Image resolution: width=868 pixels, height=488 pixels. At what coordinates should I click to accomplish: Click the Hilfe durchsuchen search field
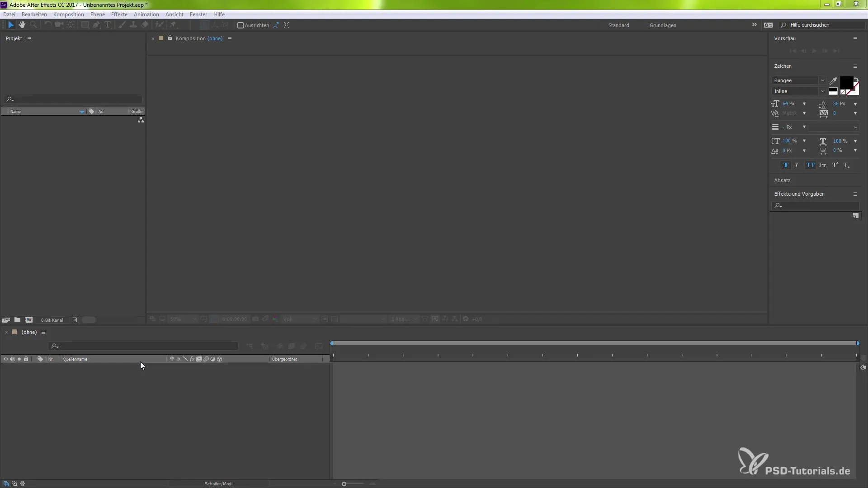[x=823, y=25]
